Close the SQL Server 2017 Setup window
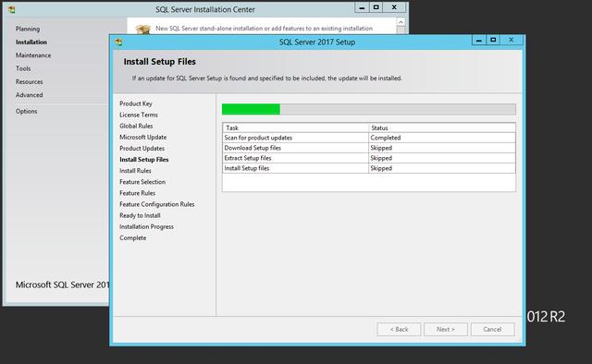 (x=512, y=40)
